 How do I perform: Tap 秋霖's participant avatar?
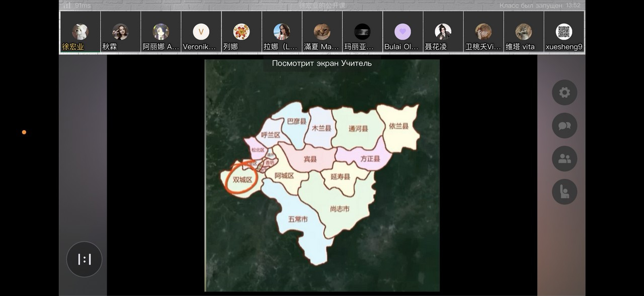pos(120,32)
